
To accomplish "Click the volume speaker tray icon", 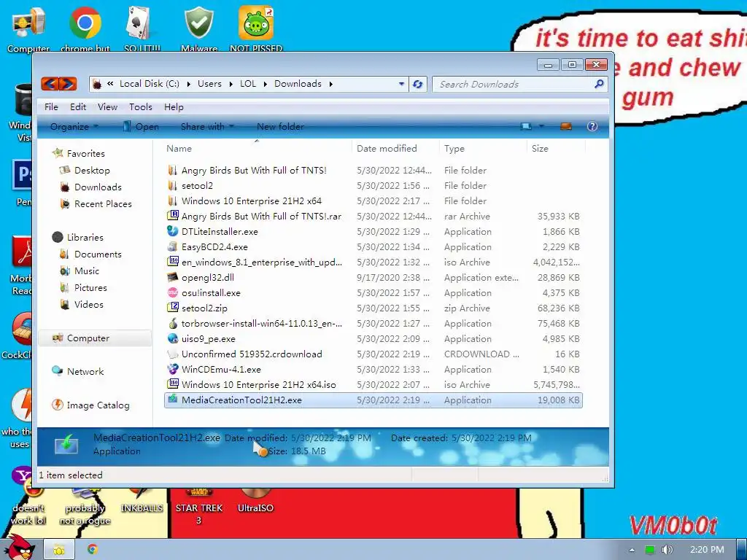I will pos(667,550).
